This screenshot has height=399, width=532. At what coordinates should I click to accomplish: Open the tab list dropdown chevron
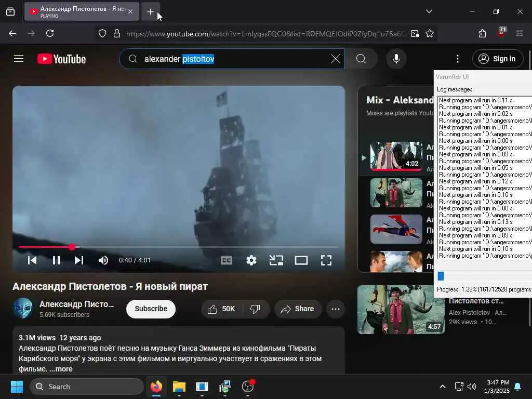(x=429, y=11)
